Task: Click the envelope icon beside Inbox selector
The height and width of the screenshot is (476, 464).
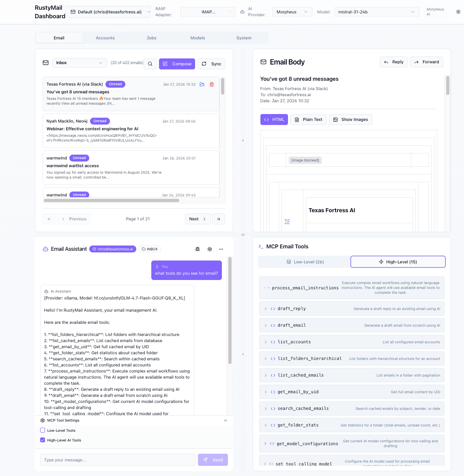Action: click(x=45, y=63)
